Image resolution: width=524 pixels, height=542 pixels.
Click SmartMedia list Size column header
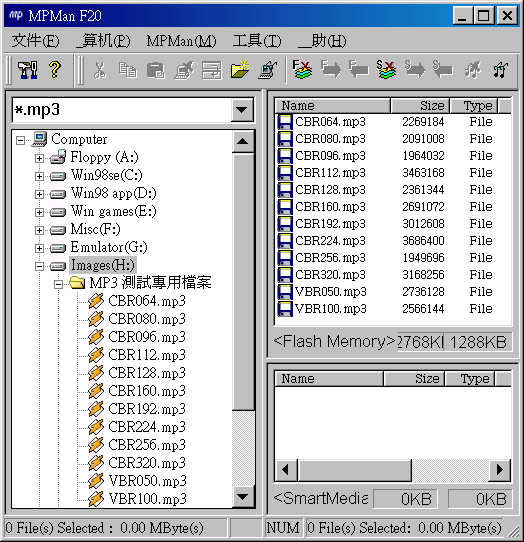[414, 379]
